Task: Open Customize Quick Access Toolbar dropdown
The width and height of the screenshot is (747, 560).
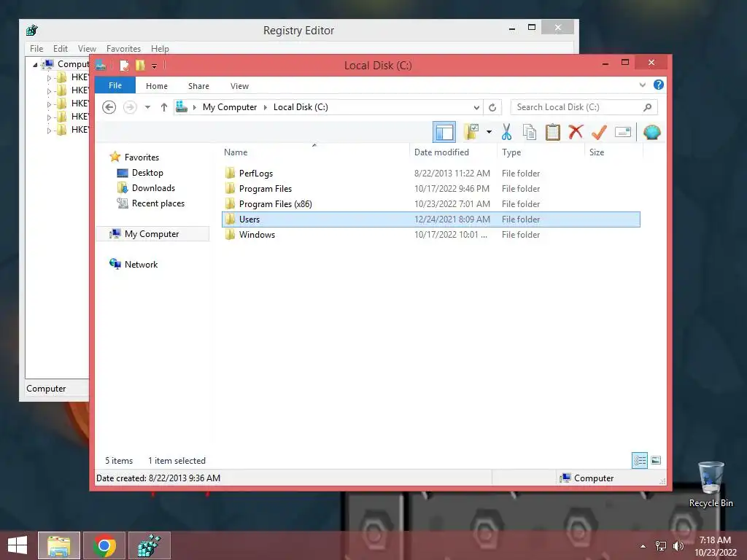Action: pyautogui.click(x=155, y=66)
